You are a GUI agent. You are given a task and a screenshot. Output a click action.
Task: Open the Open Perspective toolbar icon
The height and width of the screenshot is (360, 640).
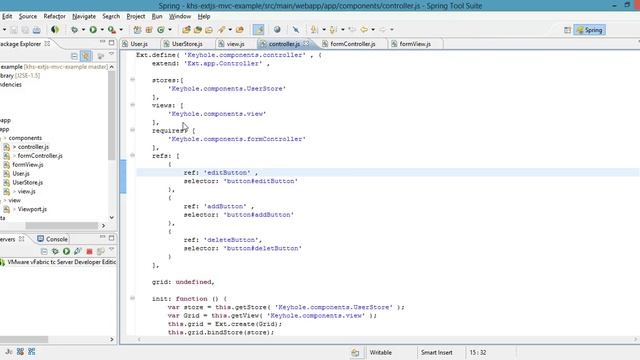567,30
